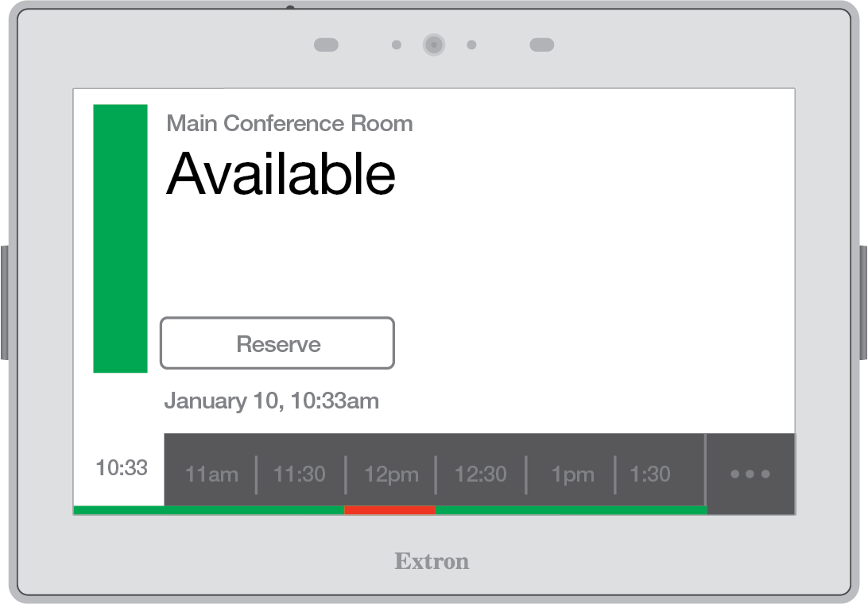Image resolution: width=868 pixels, height=604 pixels.
Task: Open the 12:30 slot on the schedule strip
Action: 480,474
